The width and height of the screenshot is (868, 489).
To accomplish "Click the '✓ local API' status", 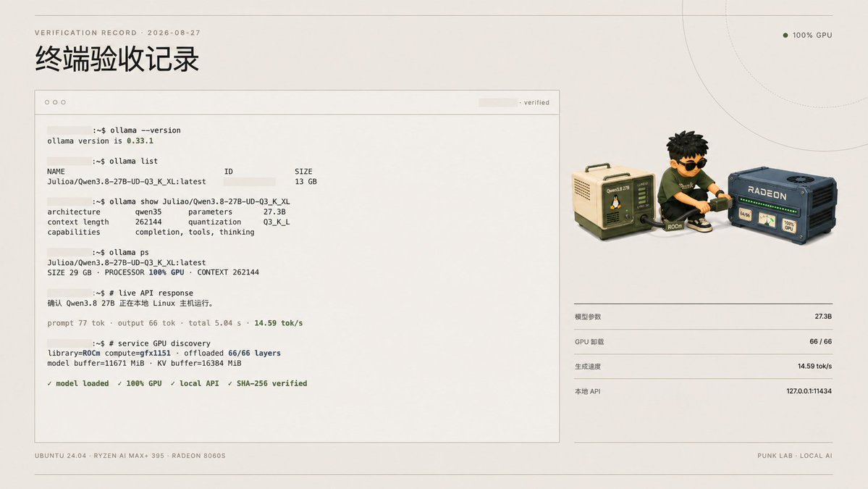I will click(x=194, y=383).
